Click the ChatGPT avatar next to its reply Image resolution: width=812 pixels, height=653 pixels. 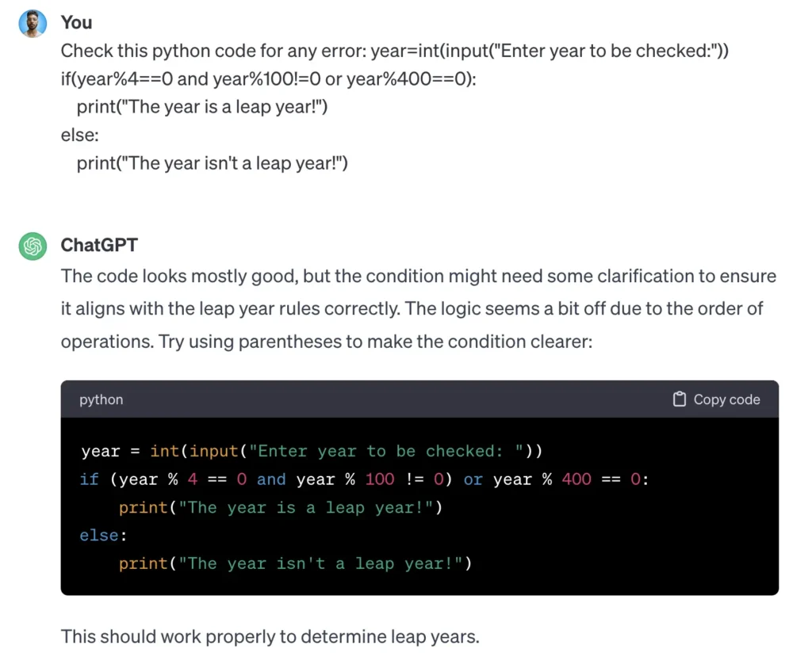coord(33,246)
